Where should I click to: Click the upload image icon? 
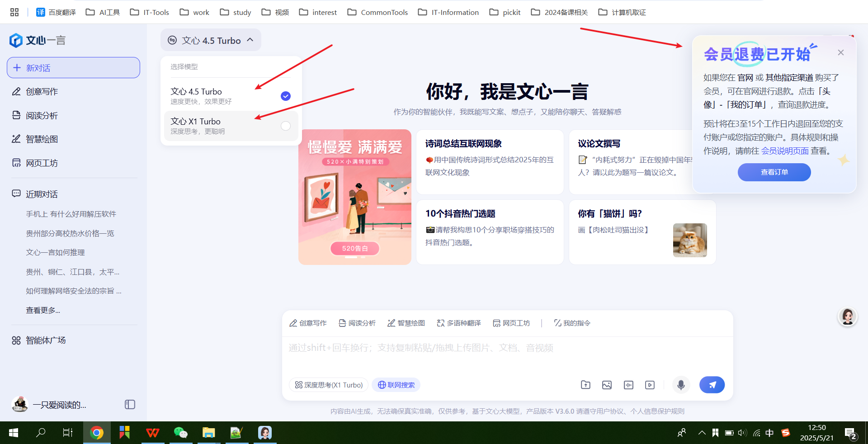(607, 385)
